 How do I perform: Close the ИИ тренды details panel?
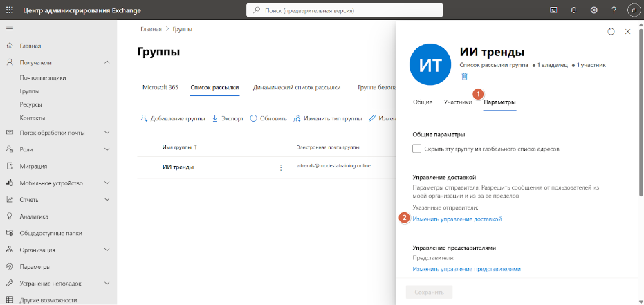click(x=627, y=32)
